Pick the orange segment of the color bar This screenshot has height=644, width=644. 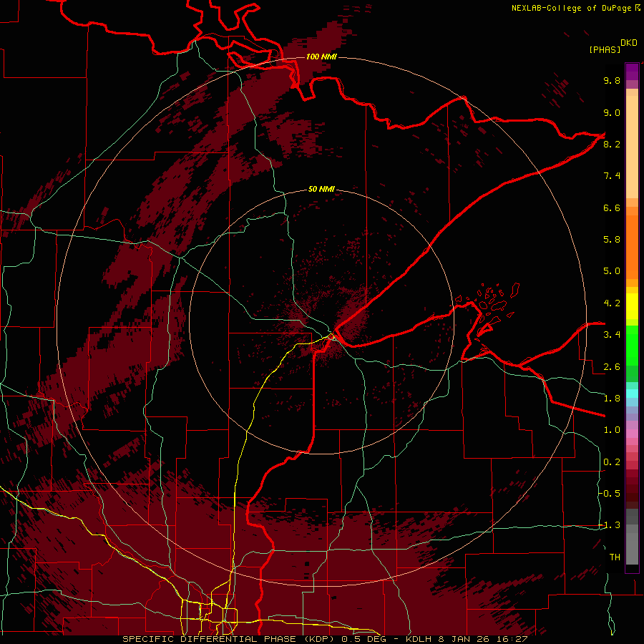tap(632, 247)
